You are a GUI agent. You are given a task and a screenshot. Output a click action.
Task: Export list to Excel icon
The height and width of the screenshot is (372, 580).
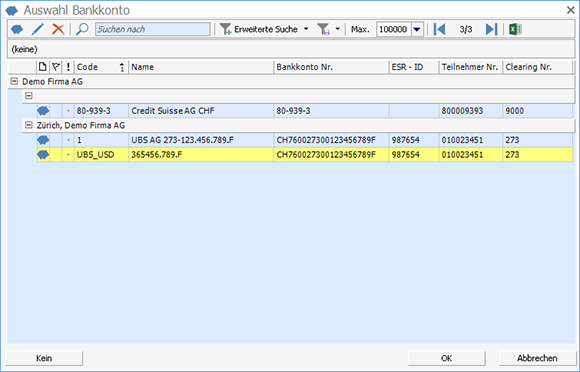click(x=515, y=29)
